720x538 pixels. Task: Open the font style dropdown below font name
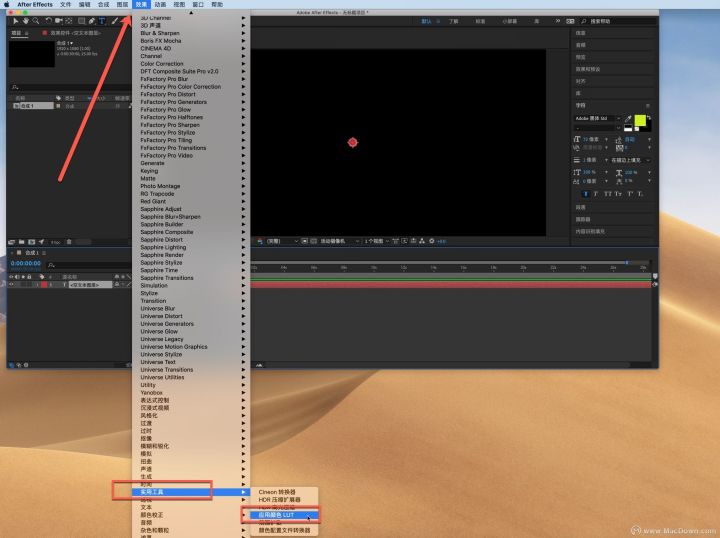tap(597, 128)
